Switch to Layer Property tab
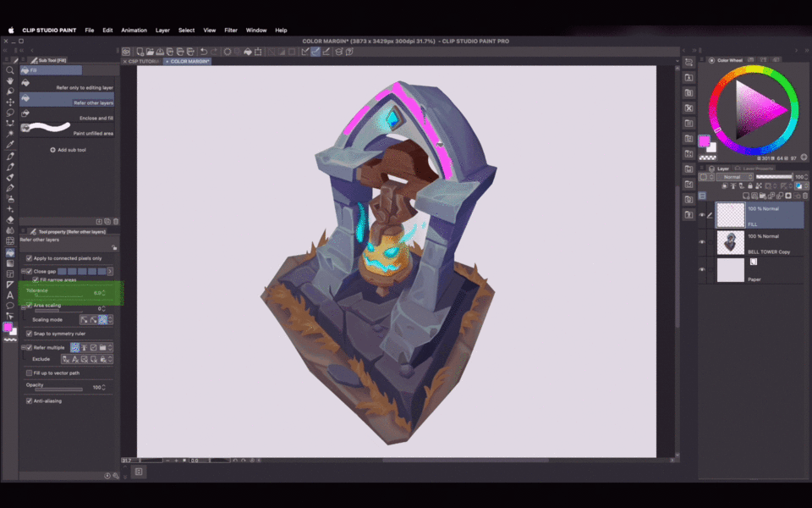Screen dimensions: 812x508 (x=754, y=168)
